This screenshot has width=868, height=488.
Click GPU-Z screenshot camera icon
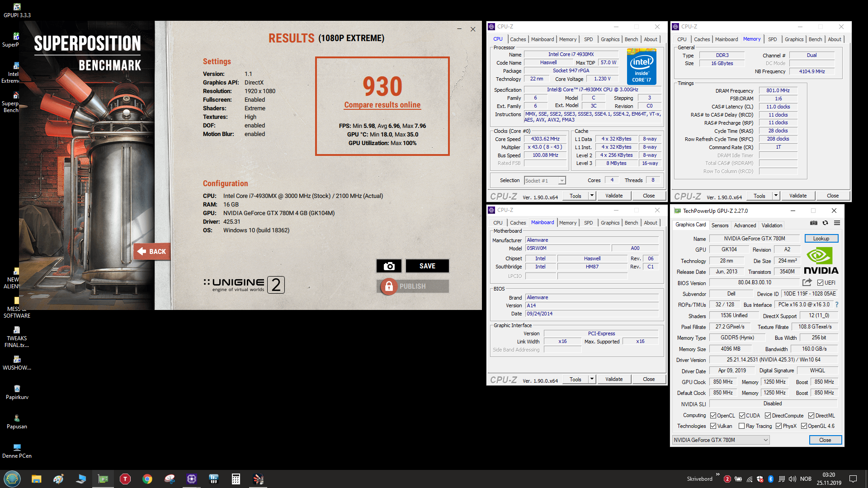[x=813, y=223]
